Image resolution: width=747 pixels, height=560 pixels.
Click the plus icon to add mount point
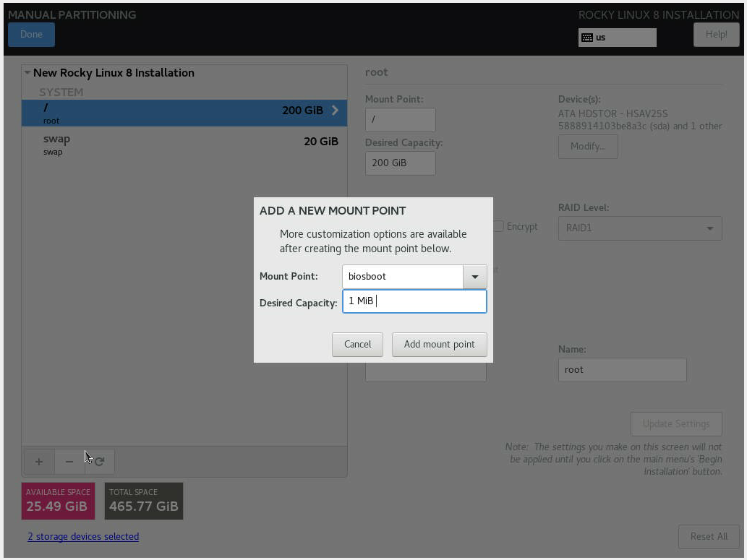(x=39, y=462)
